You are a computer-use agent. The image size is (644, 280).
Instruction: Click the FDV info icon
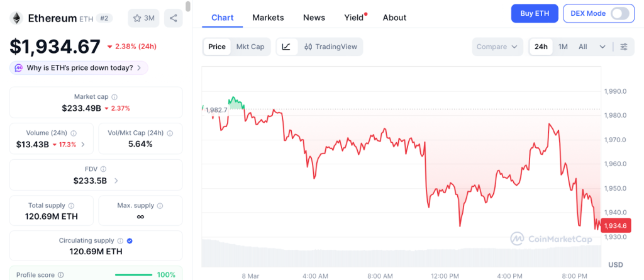(x=103, y=169)
